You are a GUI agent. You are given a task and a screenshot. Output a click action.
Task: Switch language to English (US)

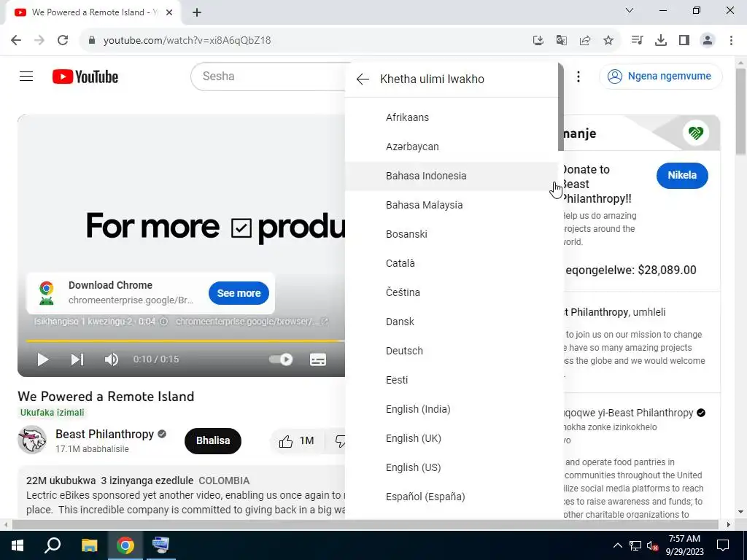tap(451, 467)
